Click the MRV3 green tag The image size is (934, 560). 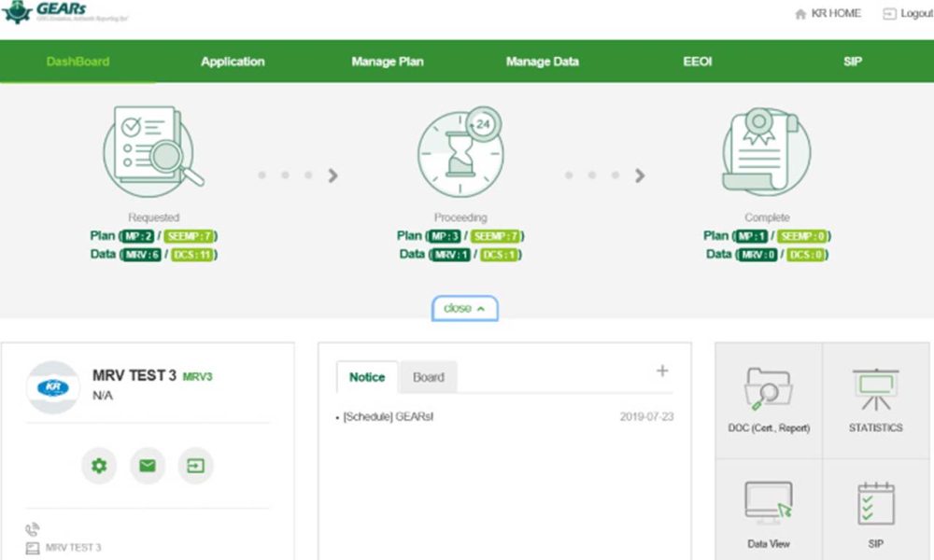(x=197, y=377)
